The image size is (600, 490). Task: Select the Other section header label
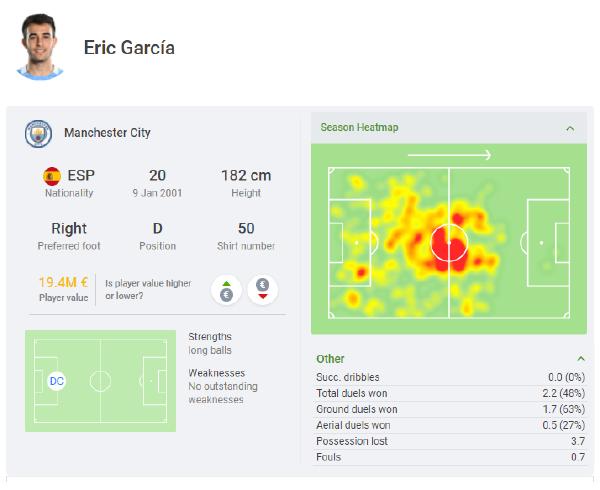pyautogui.click(x=330, y=358)
